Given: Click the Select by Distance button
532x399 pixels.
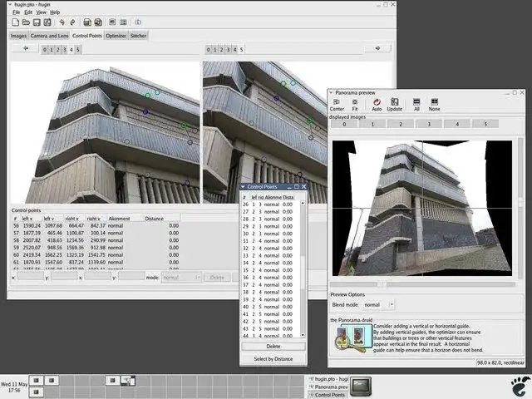Looking at the screenshot, I should click(273, 358).
